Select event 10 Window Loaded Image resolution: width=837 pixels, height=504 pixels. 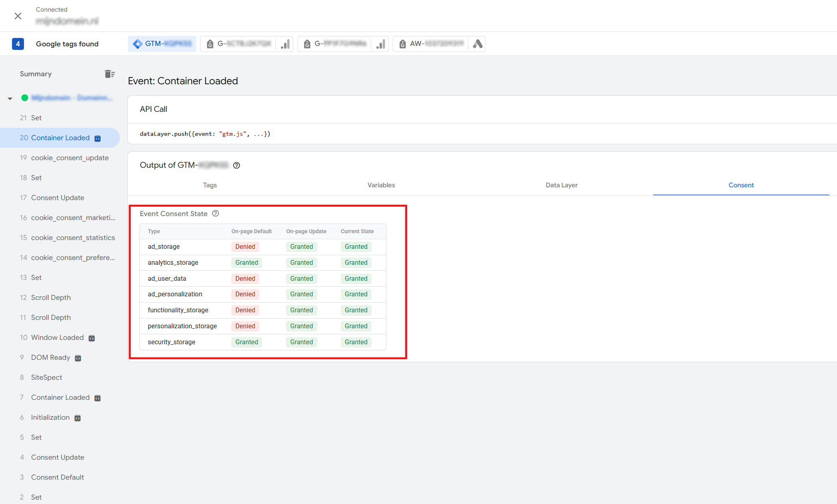pyautogui.click(x=57, y=337)
